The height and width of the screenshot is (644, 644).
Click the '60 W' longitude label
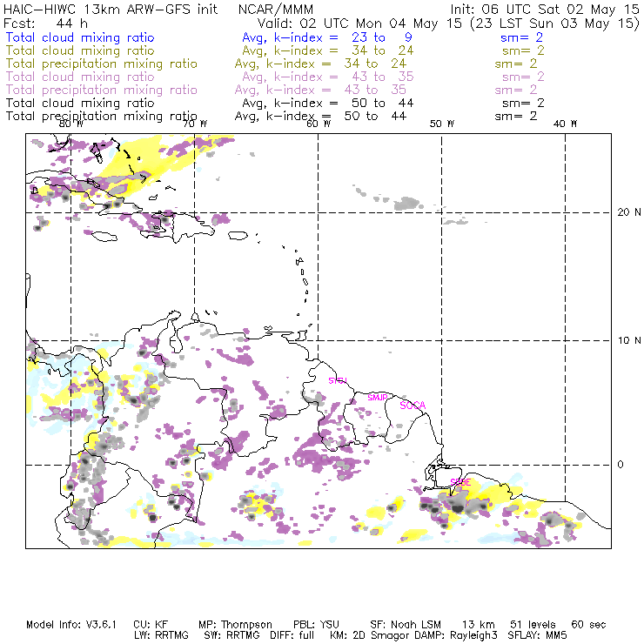[319, 124]
